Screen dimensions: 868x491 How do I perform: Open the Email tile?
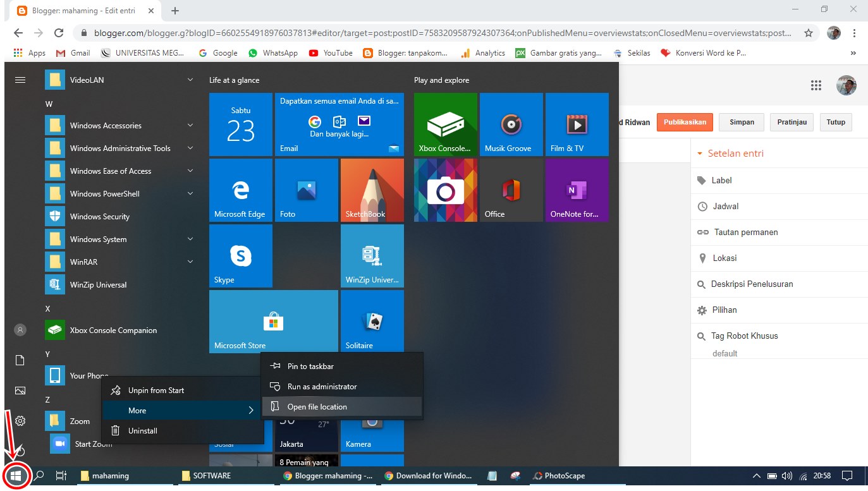click(x=339, y=124)
